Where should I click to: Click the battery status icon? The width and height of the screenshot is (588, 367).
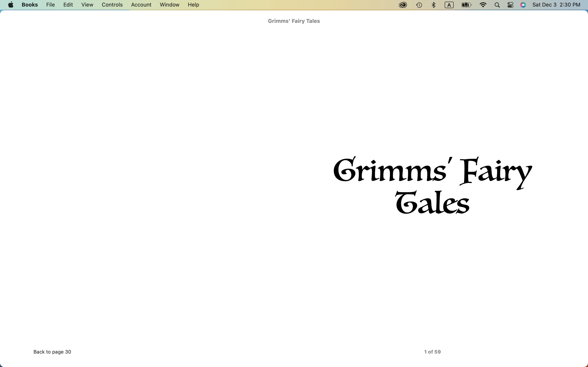pyautogui.click(x=466, y=5)
